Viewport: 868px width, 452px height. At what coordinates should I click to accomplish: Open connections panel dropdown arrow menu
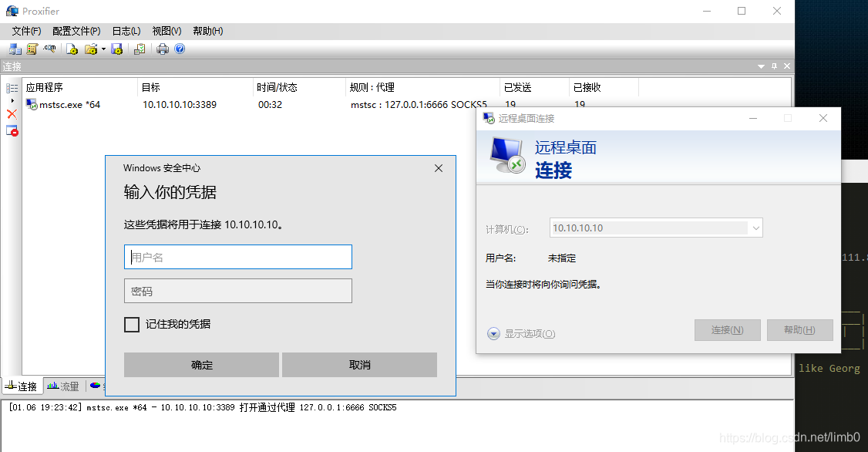(761, 66)
